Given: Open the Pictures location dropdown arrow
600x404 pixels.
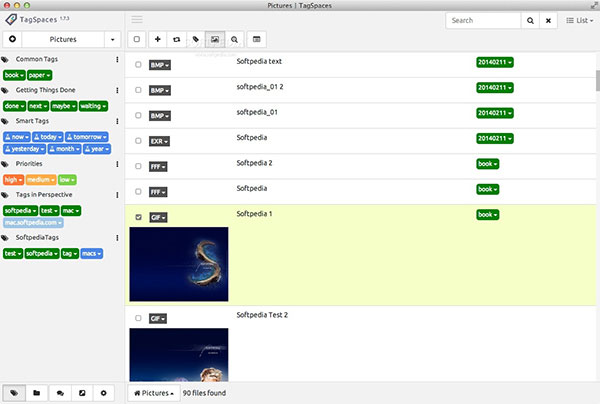Looking at the screenshot, I should 112,39.
